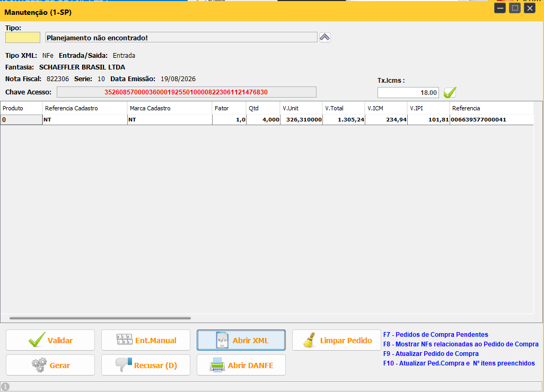Image resolution: width=544 pixels, height=392 pixels.
Task: Click the Fantasia name SCHAEFFLER BRASIL LTDA
Action: tap(82, 67)
